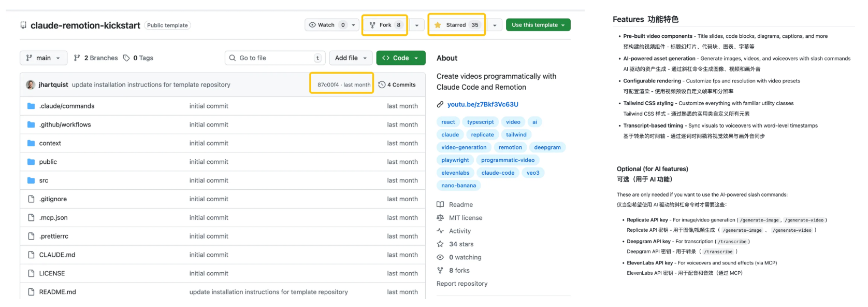Expand the green Code dropdown

[400, 58]
